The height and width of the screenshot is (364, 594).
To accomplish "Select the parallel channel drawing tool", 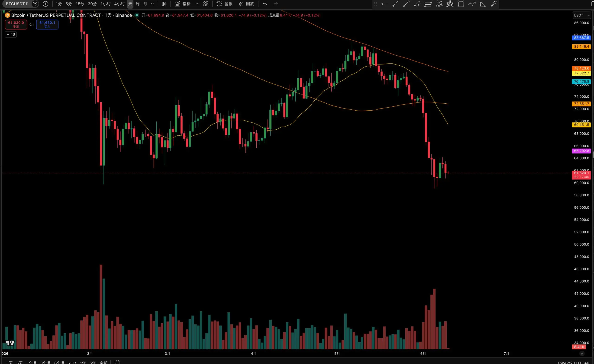I will [417, 4].
